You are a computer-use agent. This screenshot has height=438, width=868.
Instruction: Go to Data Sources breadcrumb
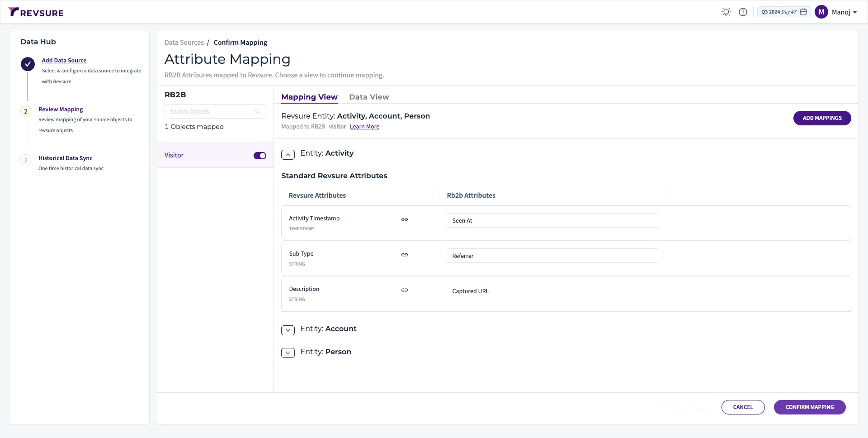(184, 43)
